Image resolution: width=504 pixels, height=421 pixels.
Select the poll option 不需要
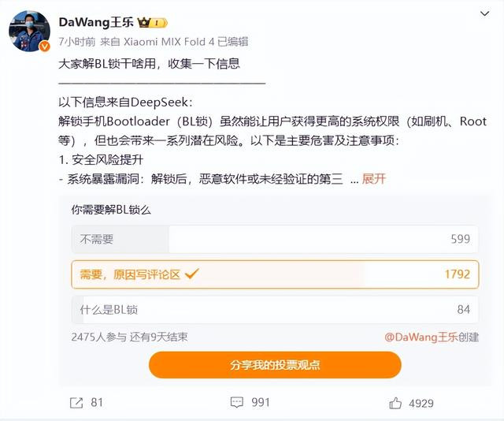(275, 239)
